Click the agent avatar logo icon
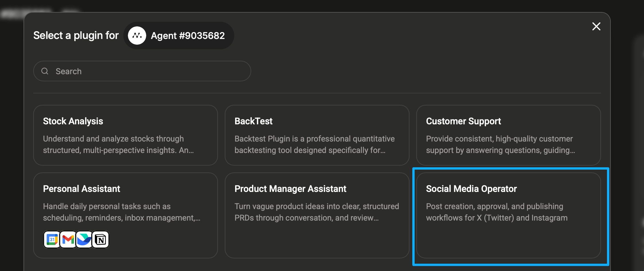Image resolution: width=644 pixels, height=271 pixels. [137, 36]
